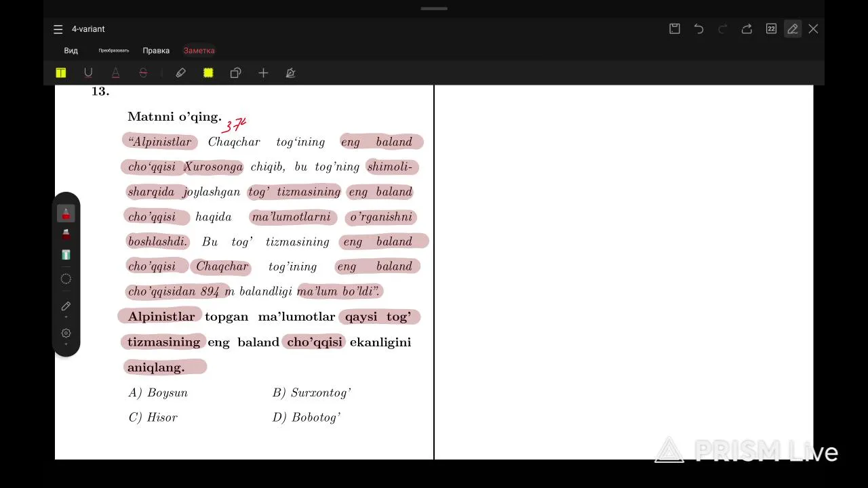The width and height of the screenshot is (868, 488).
Task: Open the Преобразовать tab
Action: tap(113, 51)
